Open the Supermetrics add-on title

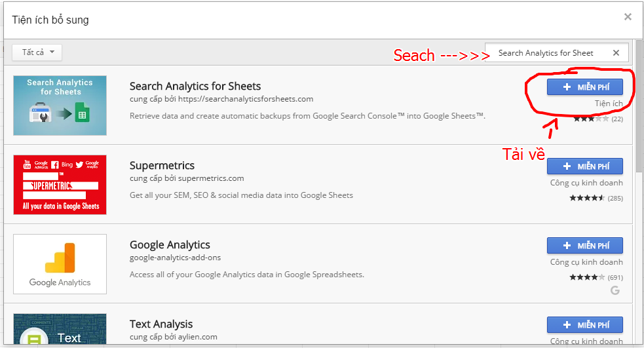[x=162, y=166]
